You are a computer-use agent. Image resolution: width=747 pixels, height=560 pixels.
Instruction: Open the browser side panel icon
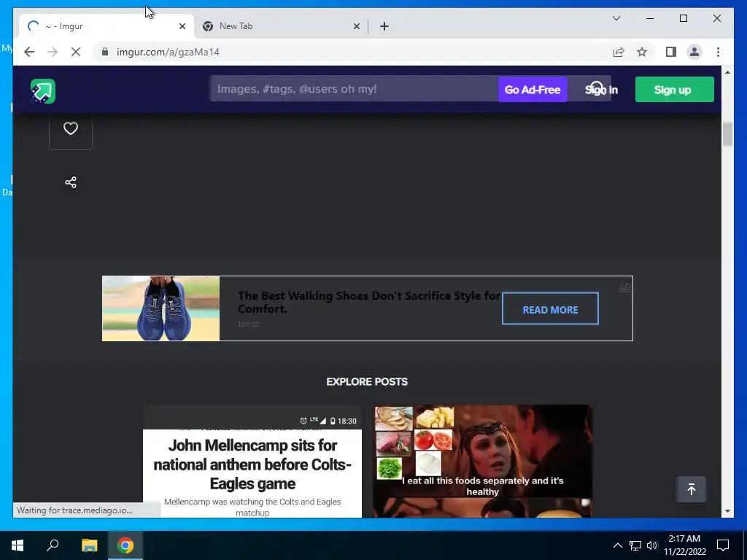(671, 52)
